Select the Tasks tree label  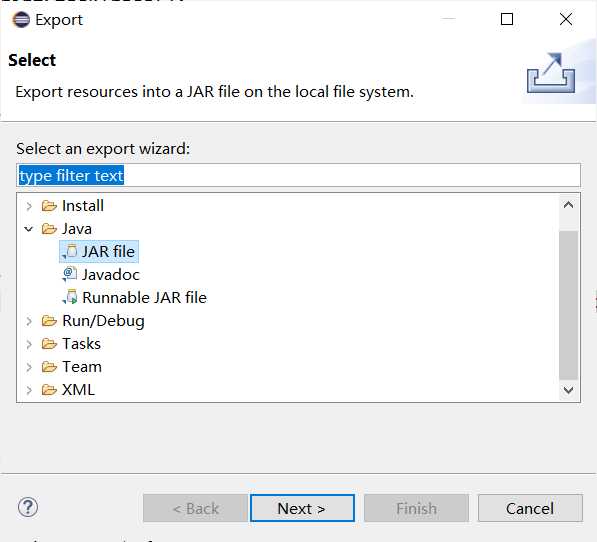(x=81, y=344)
